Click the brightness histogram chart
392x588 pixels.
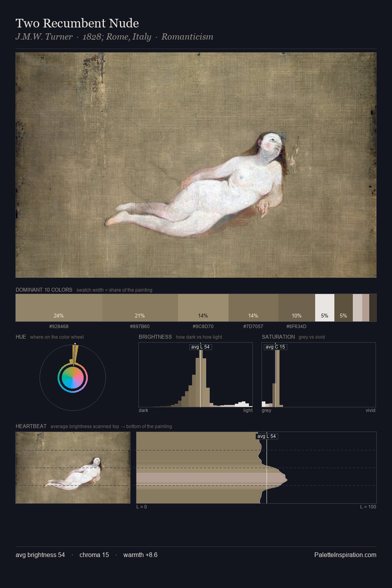tap(196, 375)
